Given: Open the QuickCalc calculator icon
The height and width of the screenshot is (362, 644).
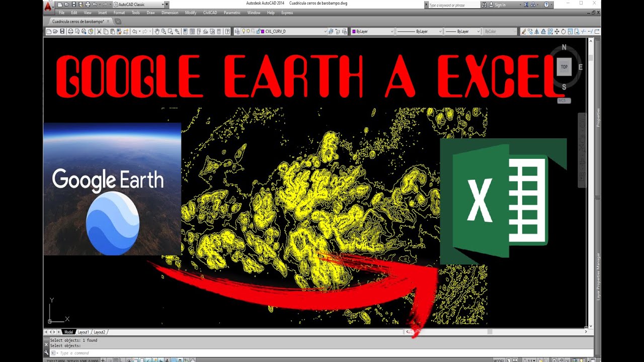Looking at the screenshot, I should pyautogui.click(x=219, y=31).
